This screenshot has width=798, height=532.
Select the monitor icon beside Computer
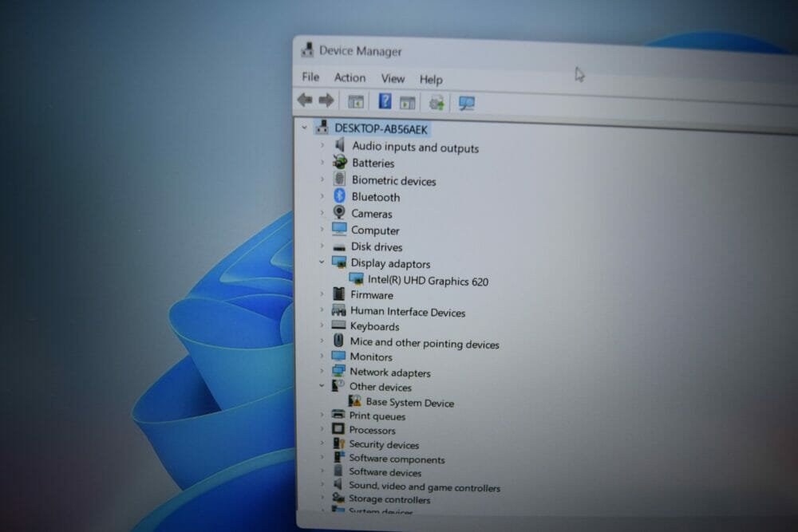pyautogui.click(x=339, y=229)
